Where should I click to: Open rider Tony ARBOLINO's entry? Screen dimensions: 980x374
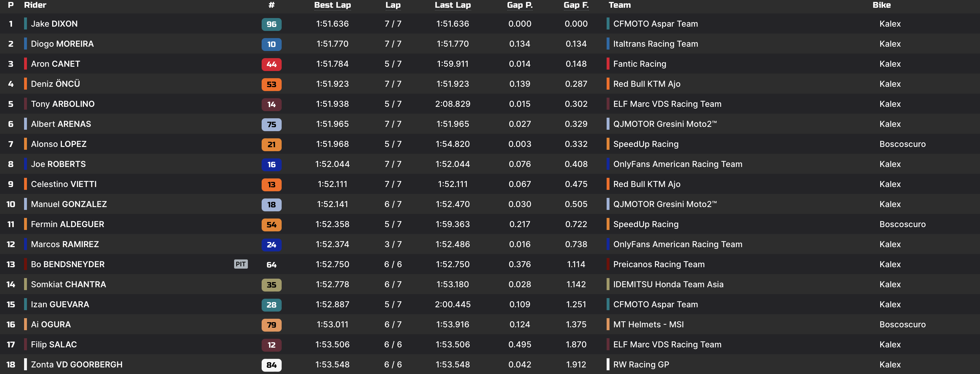[63, 104]
